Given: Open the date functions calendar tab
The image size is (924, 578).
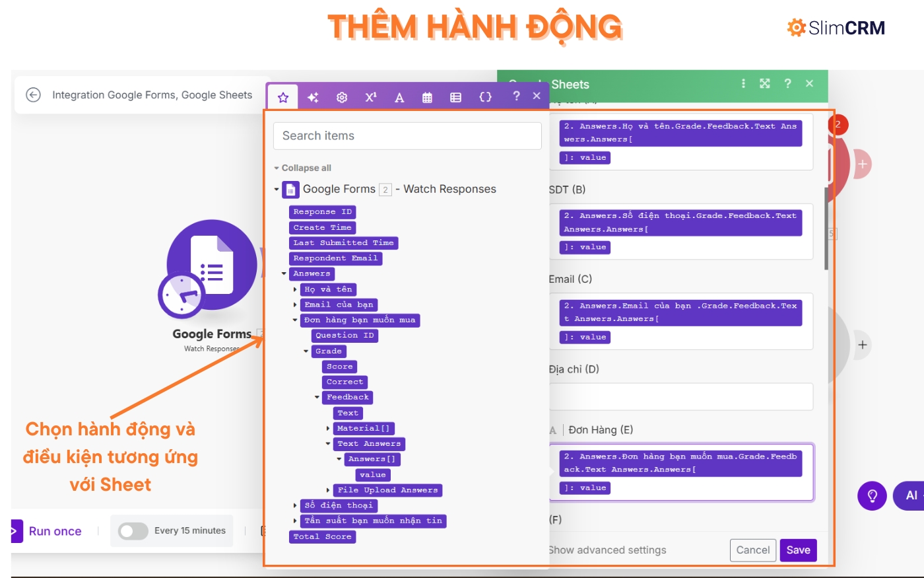Looking at the screenshot, I should pyautogui.click(x=427, y=97).
